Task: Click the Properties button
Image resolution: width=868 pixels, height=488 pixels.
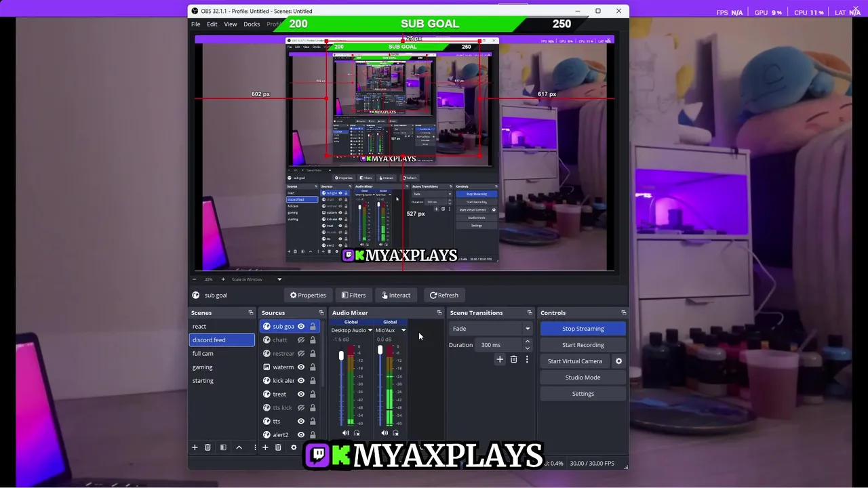Action: click(x=308, y=296)
